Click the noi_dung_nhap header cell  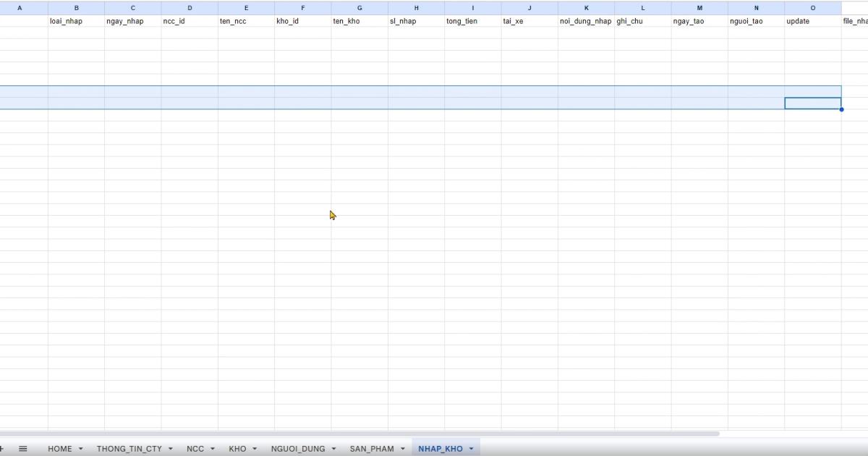[x=587, y=21]
